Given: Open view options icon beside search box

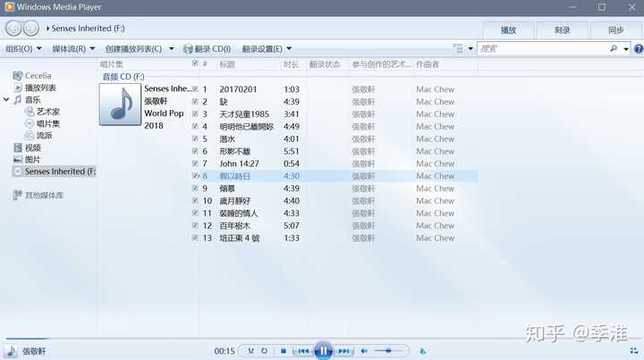Looking at the screenshot, I should click(458, 48).
